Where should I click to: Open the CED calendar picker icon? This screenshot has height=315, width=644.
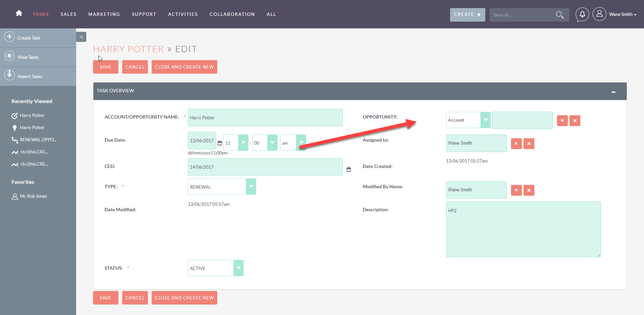tap(349, 169)
